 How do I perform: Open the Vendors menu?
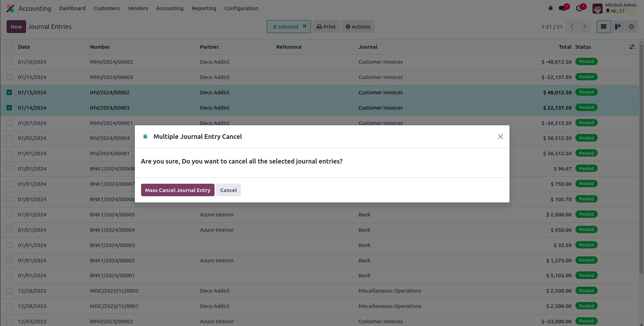(138, 8)
